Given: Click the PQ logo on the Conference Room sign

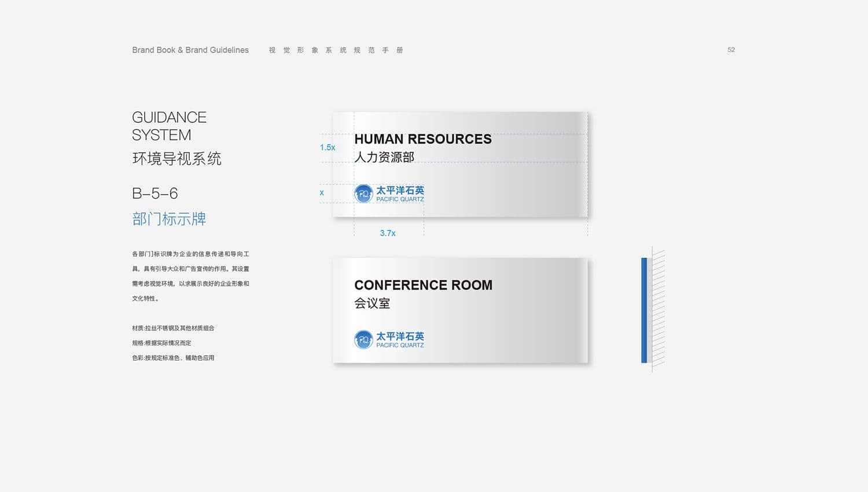Looking at the screenshot, I should click(363, 339).
